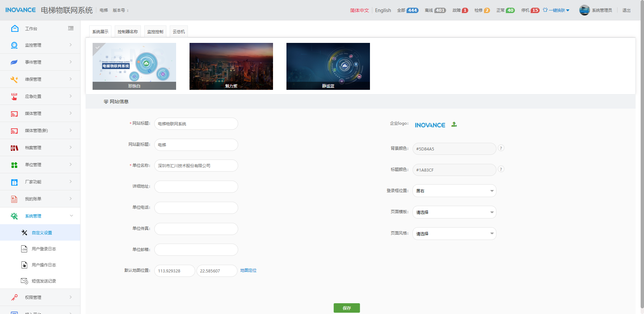This screenshot has height=314, width=644.
Task: Click the longitude field 113.929328
Action: [x=175, y=271]
